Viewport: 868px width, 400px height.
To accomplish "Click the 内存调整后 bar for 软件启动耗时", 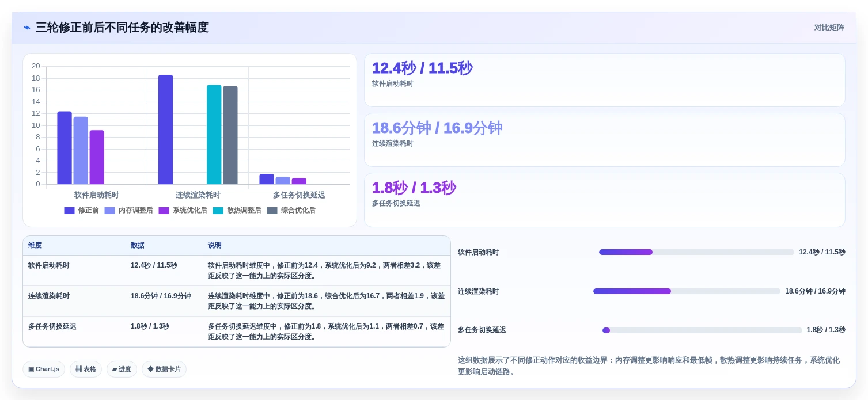I will click(81, 151).
